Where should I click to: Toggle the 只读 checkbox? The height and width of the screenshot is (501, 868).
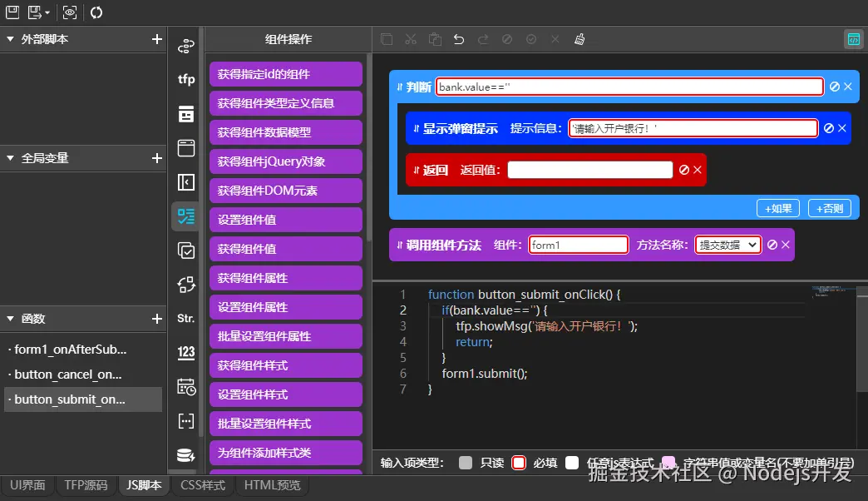coord(466,463)
